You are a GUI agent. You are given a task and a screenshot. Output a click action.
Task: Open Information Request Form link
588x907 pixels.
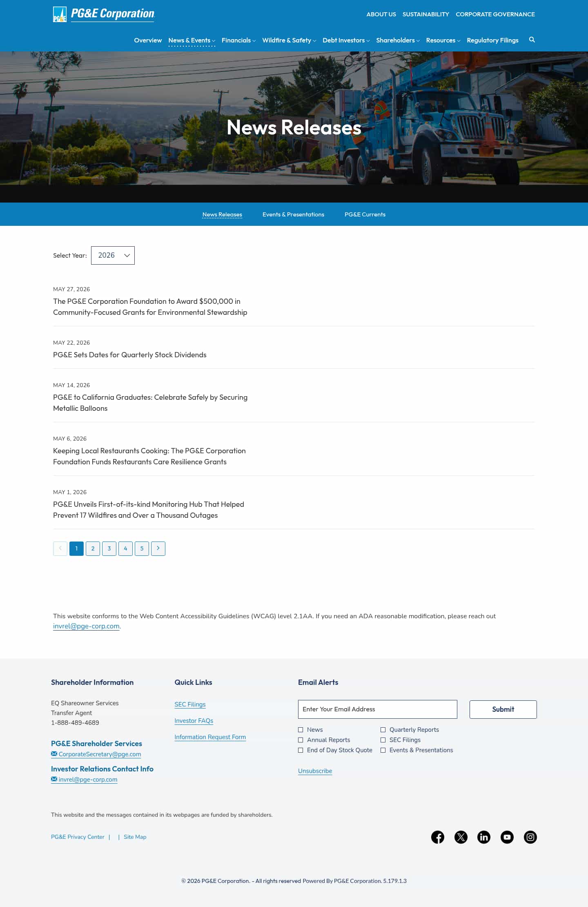(210, 737)
